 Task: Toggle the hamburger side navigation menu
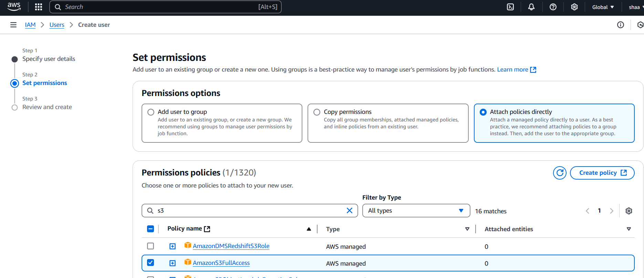(13, 25)
